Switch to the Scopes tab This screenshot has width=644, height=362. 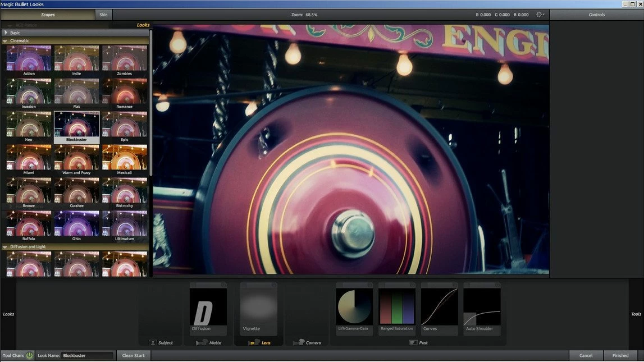click(48, 15)
